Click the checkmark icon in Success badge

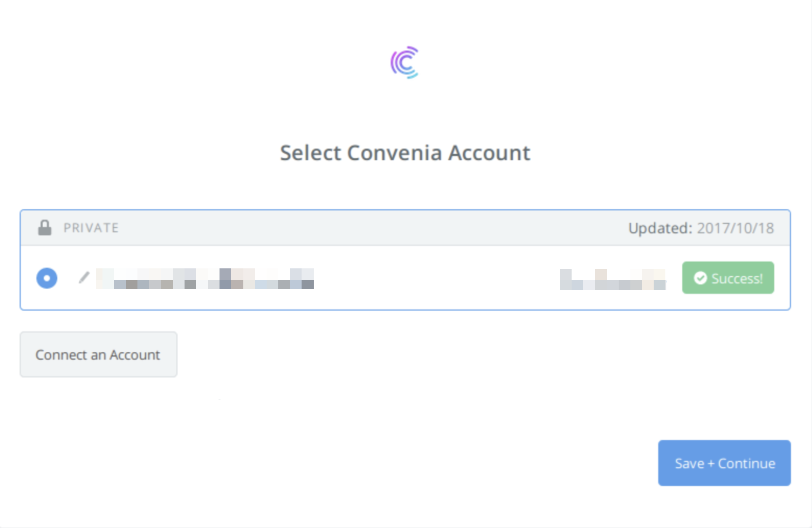tap(700, 278)
